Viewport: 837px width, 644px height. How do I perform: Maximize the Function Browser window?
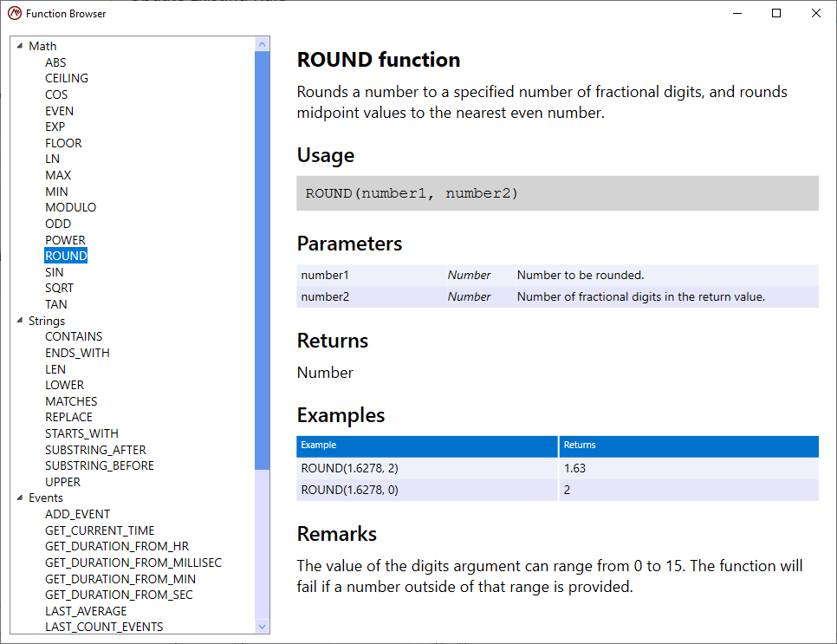point(776,13)
